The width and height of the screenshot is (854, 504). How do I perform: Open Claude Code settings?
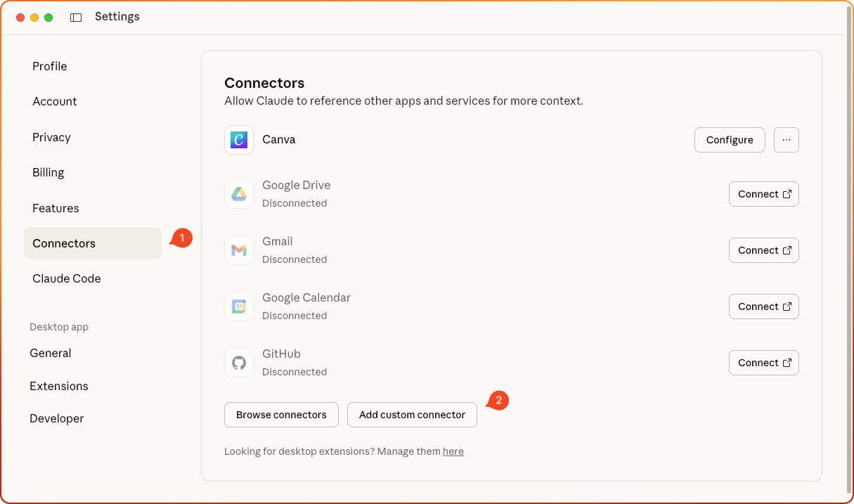click(66, 278)
